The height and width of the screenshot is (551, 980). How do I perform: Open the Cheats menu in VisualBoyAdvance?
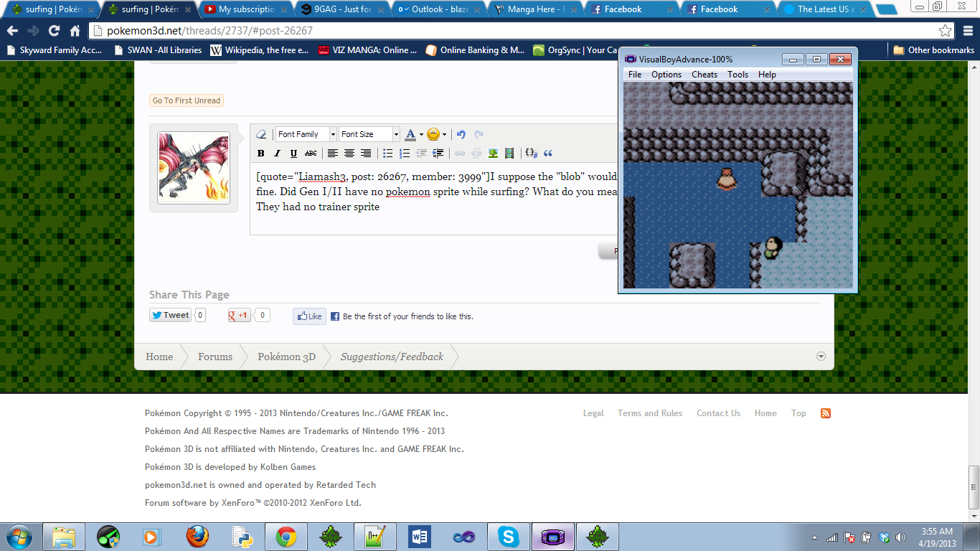[x=705, y=75]
